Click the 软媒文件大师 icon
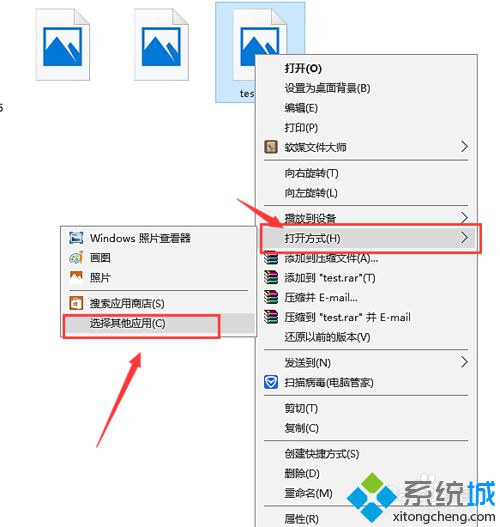Viewport: 500px width, 527px height. point(270,147)
